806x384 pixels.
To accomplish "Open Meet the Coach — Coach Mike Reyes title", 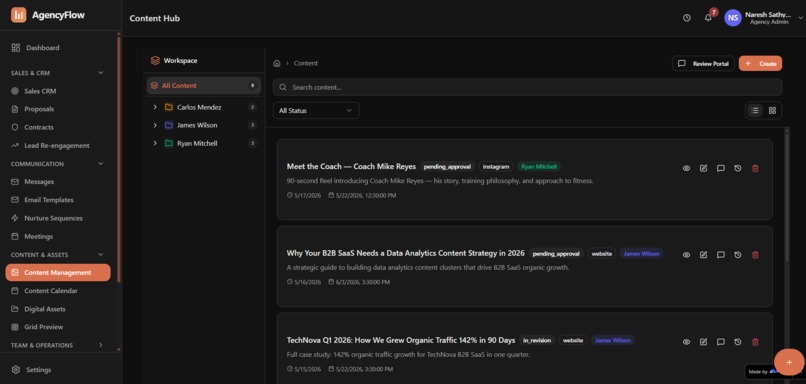I will coord(351,167).
